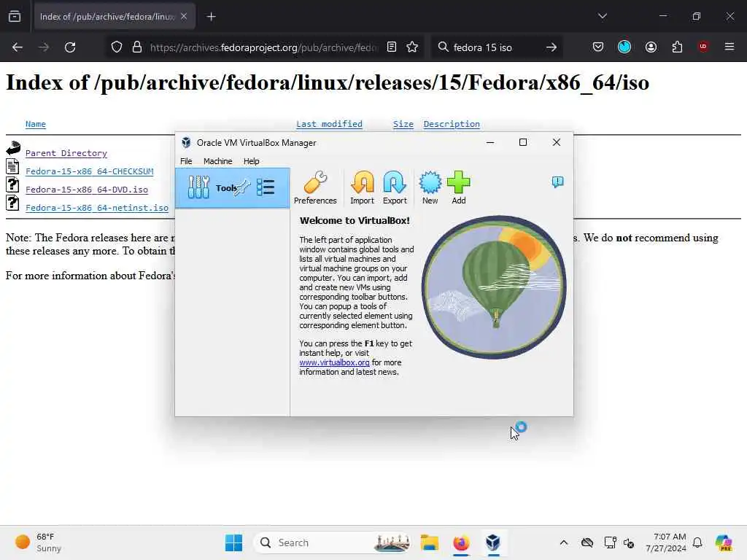Open the weather widget showing 68°F
Image resolution: width=747 pixels, height=560 pixels.
click(x=39, y=542)
